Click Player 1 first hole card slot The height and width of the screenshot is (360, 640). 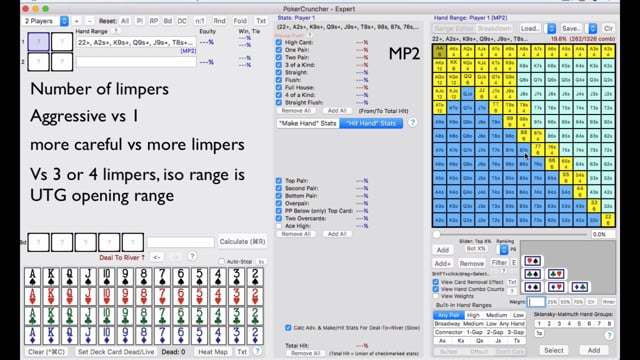pos(38,42)
